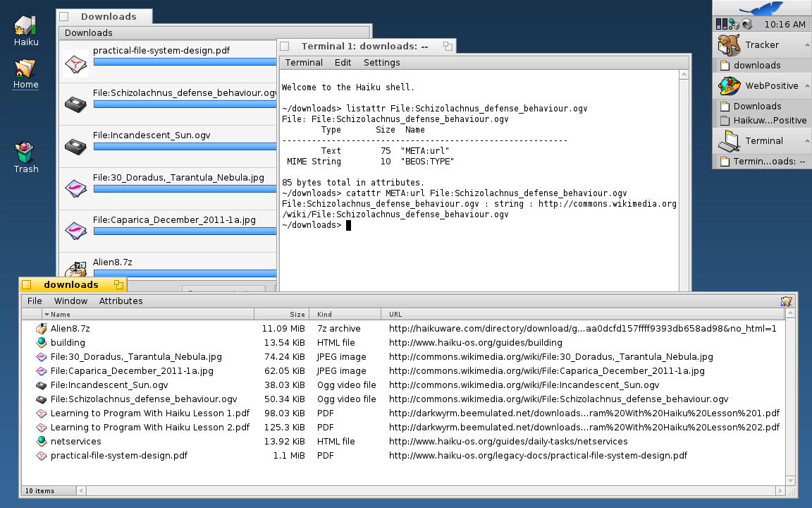Open the Settings menu in Terminal
This screenshot has width=812, height=508.
pyautogui.click(x=381, y=63)
